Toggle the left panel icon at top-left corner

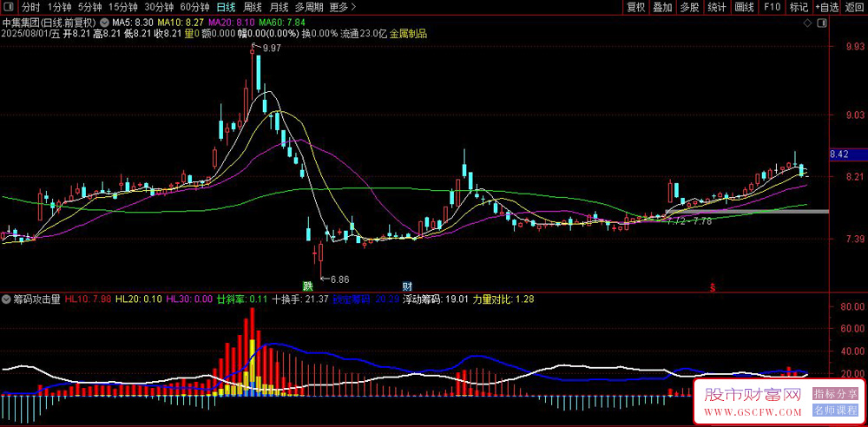pyautogui.click(x=10, y=7)
